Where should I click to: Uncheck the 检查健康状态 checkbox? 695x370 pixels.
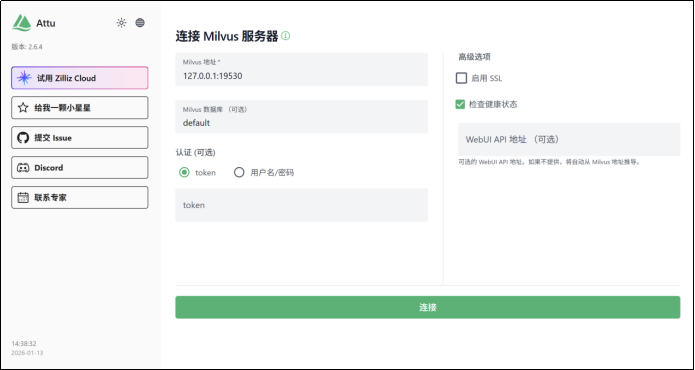point(460,105)
